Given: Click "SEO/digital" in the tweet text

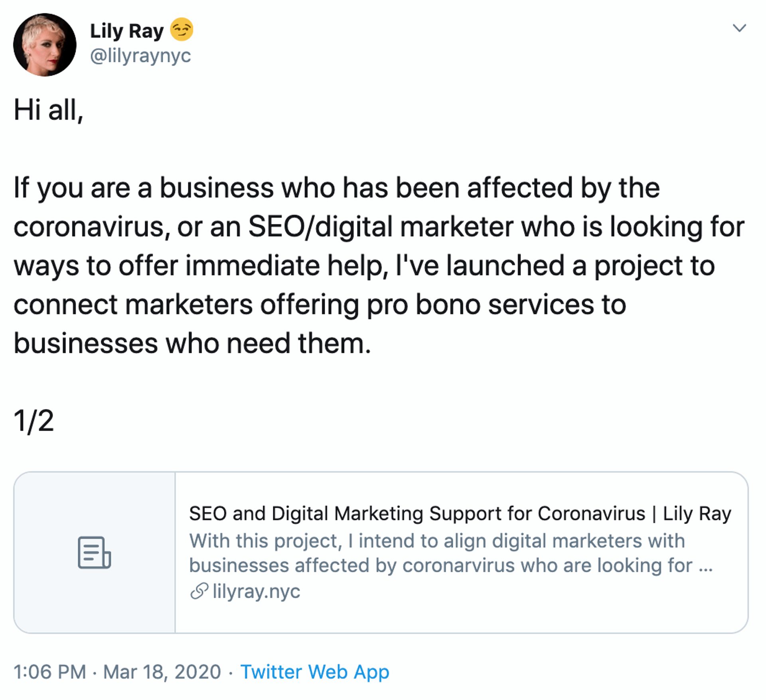Looking at the screenshot, I should coord(320,227).
